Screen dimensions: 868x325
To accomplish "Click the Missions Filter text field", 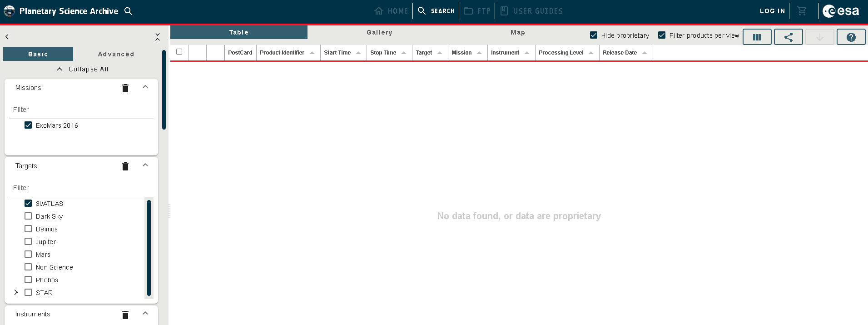I will 81,110.
